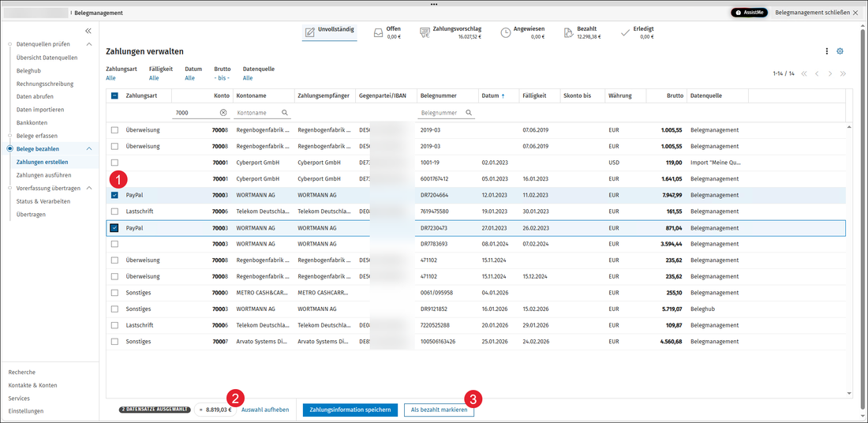Click Zahlungsinformation speichern button
Viewport: 868px width, 423px height.
(350, 410)
